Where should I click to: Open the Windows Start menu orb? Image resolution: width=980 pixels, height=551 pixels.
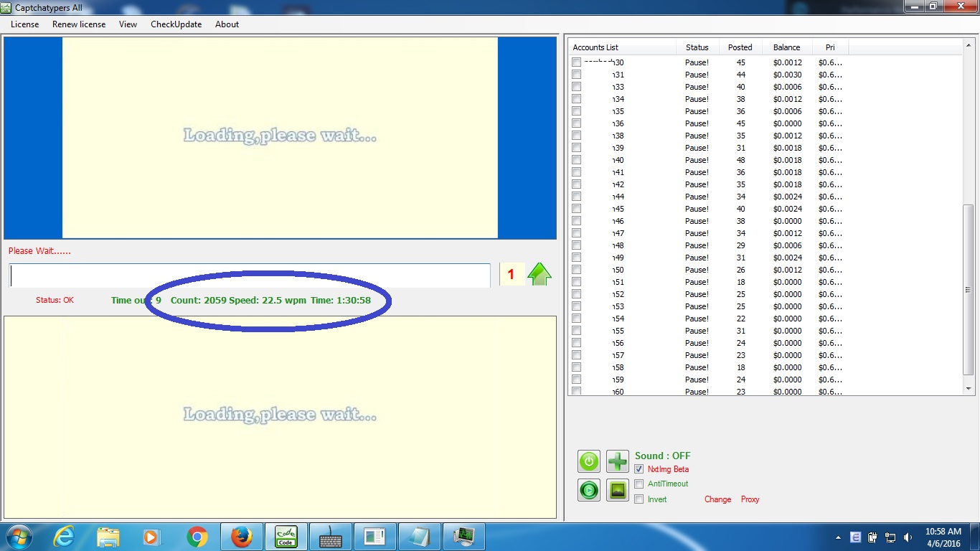19,537
